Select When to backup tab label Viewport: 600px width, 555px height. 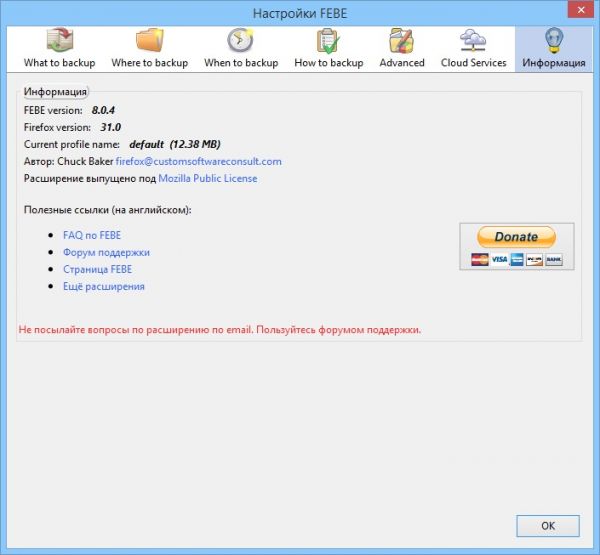tap(241, 63)
